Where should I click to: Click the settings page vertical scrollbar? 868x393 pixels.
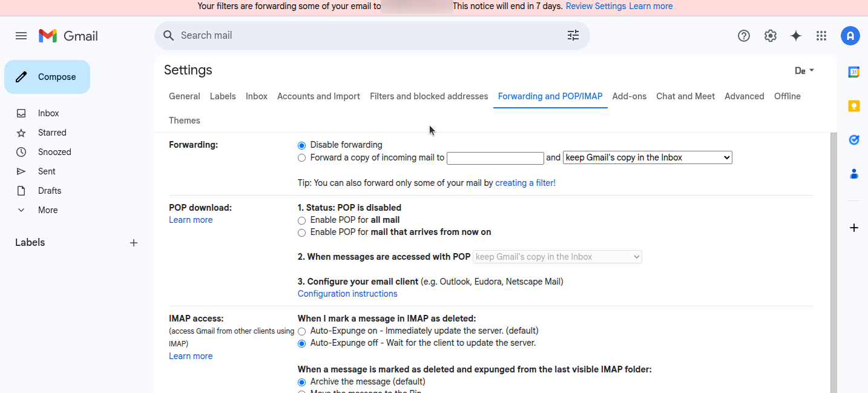833,263
